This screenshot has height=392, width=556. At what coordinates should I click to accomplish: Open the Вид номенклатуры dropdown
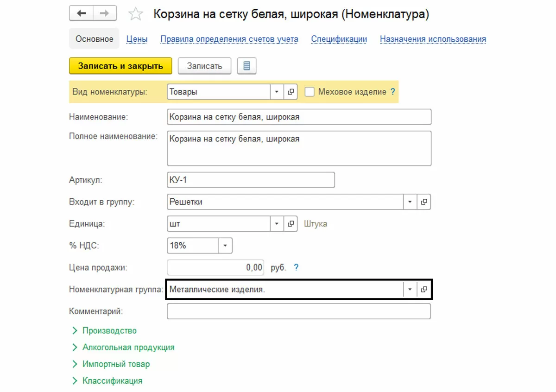click(x=277, y=92)
